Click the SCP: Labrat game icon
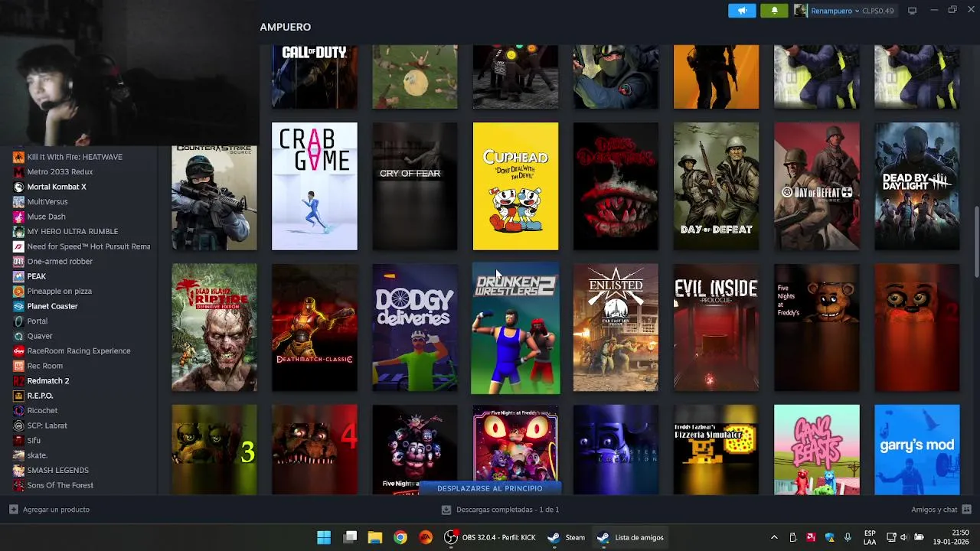The height and width of the screenshot is (551, 980). pos(18,425)
